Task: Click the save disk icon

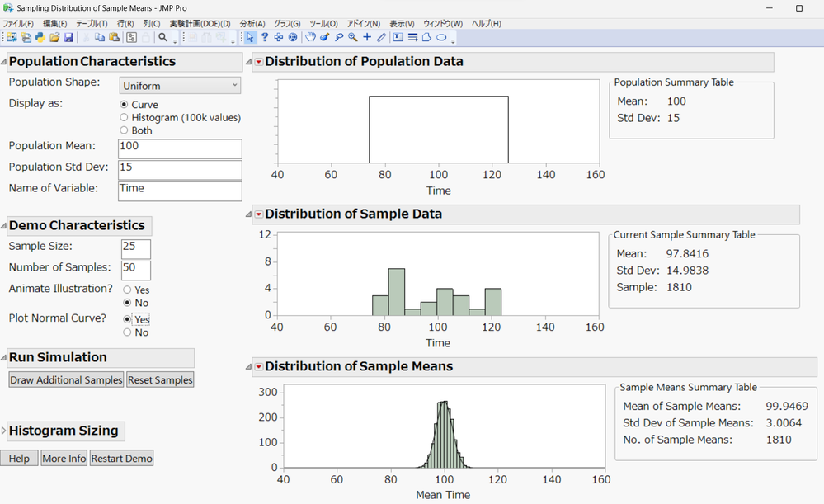Action: click(x=68, y=38)
